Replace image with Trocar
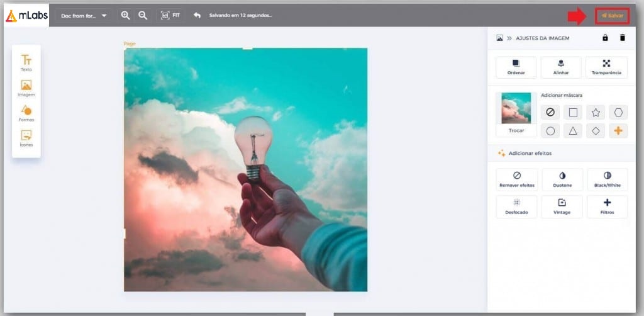 (x=516, y=131)
